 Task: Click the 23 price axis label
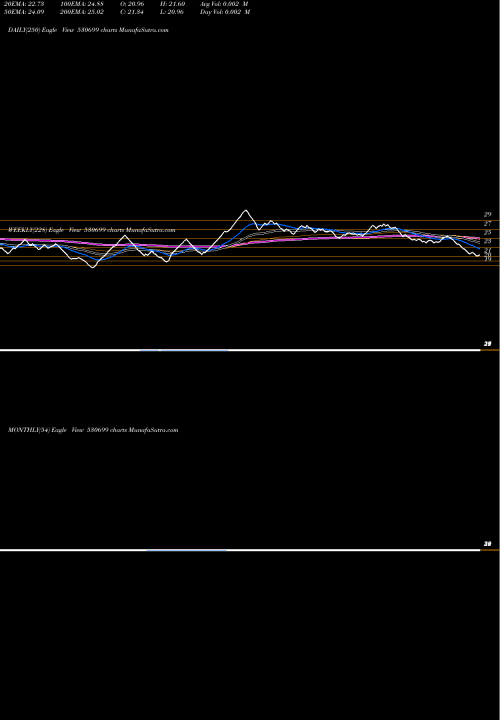[x=488, y=241]
